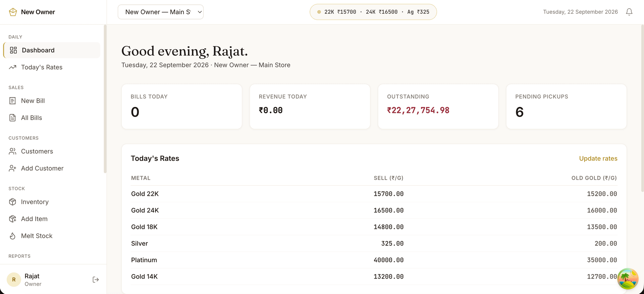
Task: Go to Today's Rates in sidebar
Action: tap(52, 67)
